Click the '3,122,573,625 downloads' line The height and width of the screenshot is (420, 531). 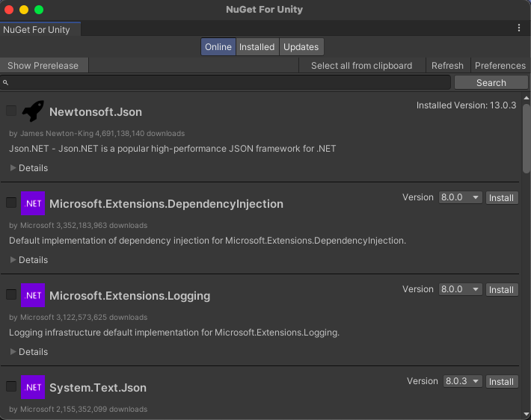[102, 317]
